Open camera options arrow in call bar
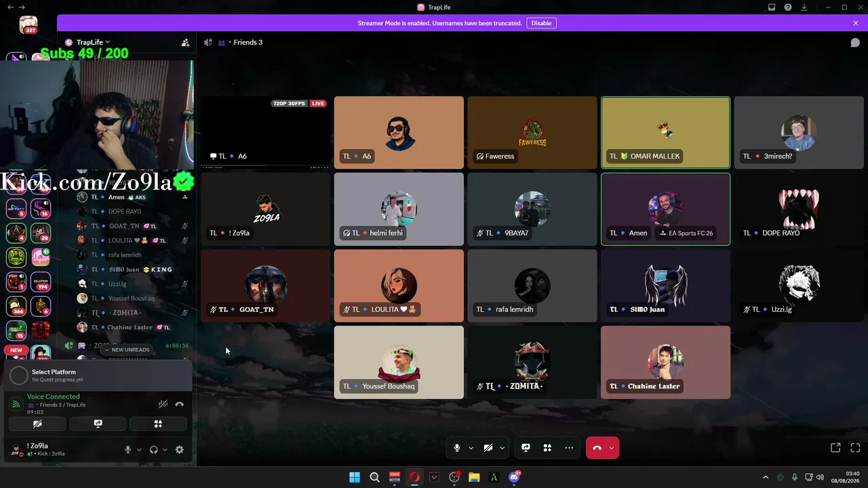Image resolution: width=868 pixels, height=488 pixels. click(502, 448)
